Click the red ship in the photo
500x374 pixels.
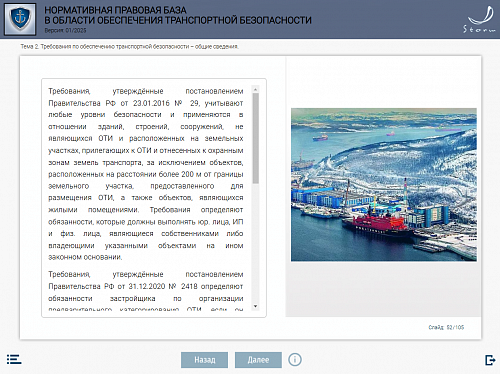click(x=378, y=223)
